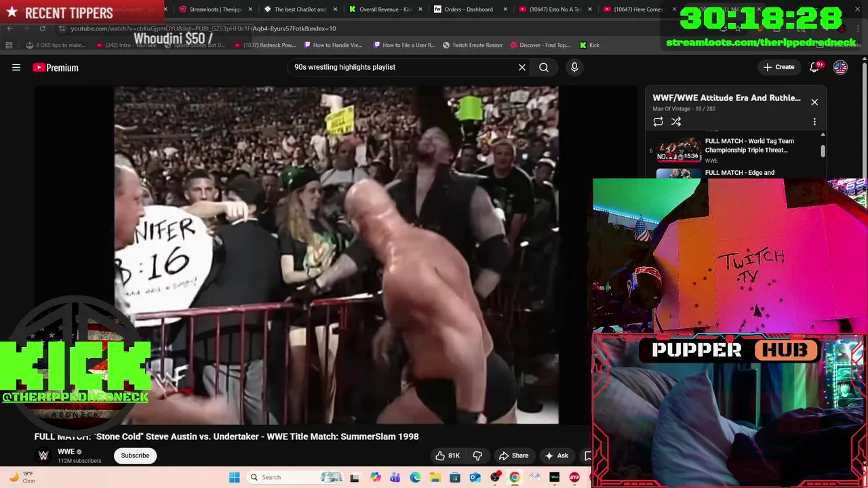This screenshot has height=488, width=868.
Task: Start voice search with the microphone
Action: click(574, 67)
